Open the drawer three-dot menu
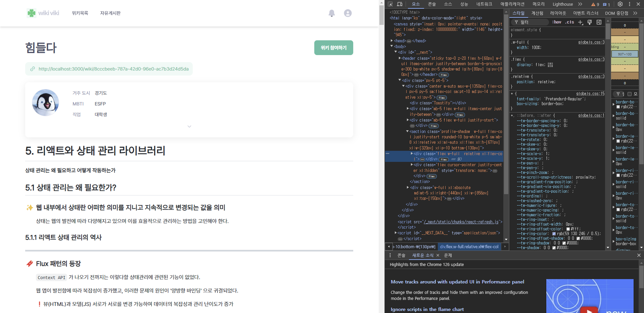Screen dimensions: 644x313 tap(390, 255)
